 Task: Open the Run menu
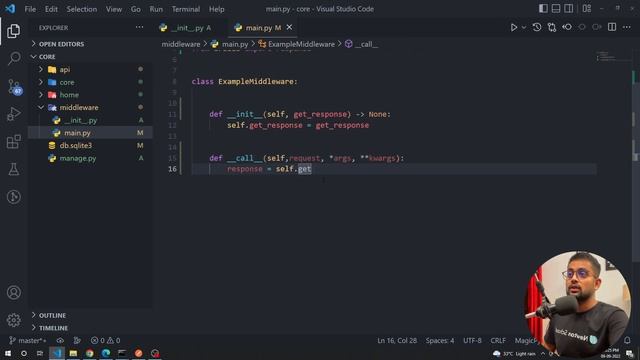(156, 9)
